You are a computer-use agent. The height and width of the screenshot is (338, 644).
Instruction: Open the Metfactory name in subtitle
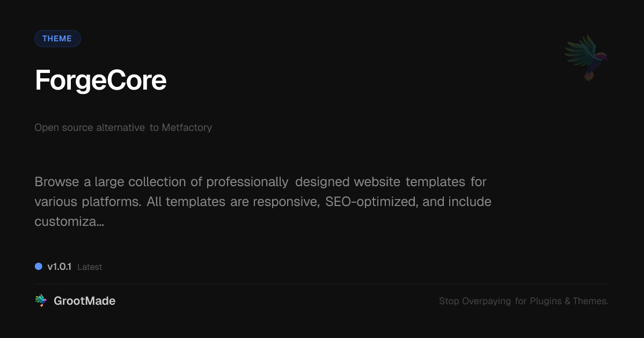[x=187, y=128]
